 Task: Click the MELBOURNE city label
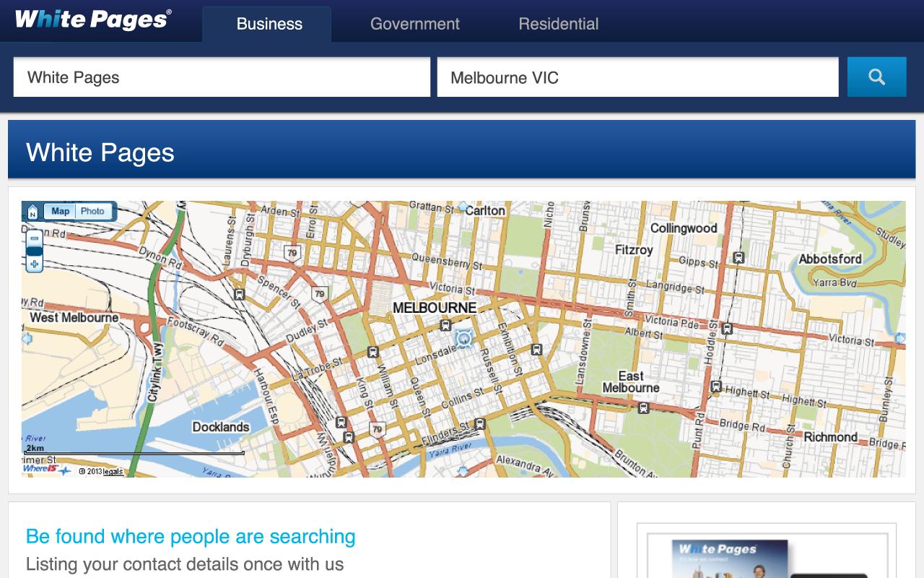(435, 308)
